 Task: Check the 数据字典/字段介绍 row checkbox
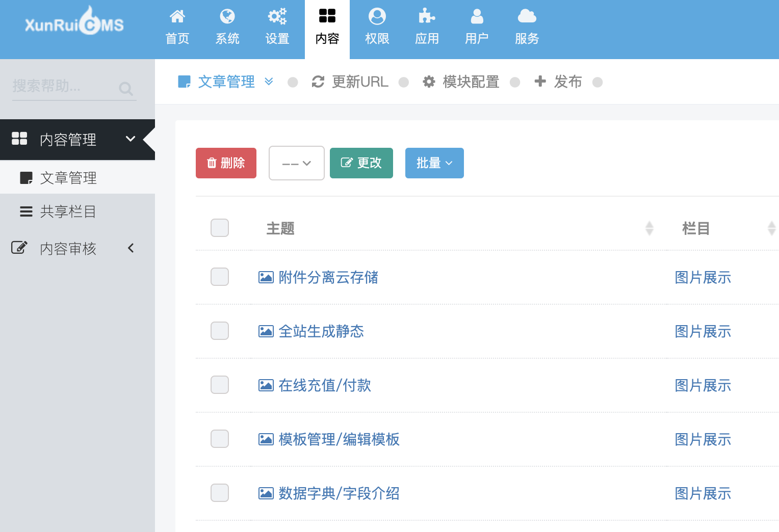pyautogui.click(x=220, y=493)
